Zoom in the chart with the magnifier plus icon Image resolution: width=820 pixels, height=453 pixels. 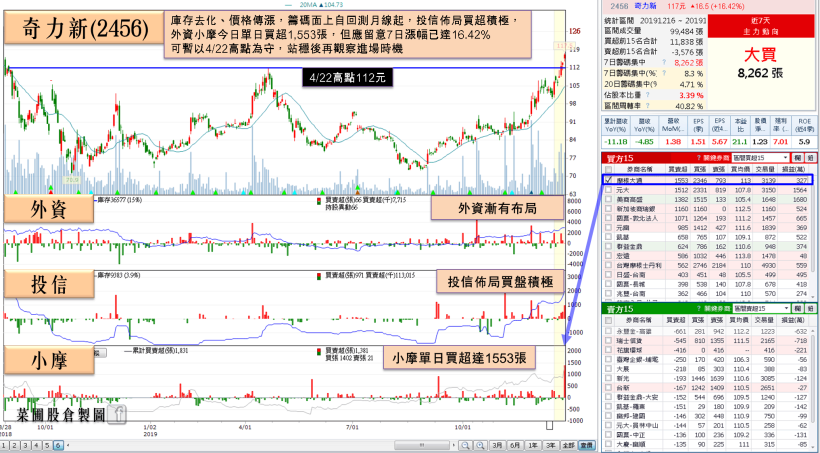tap(479, 445)
